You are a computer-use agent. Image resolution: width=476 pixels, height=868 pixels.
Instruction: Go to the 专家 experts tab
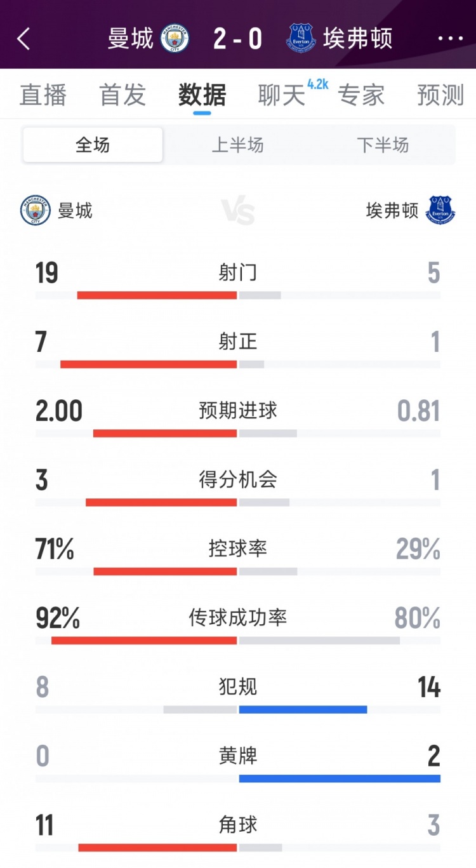pos(361,95)
